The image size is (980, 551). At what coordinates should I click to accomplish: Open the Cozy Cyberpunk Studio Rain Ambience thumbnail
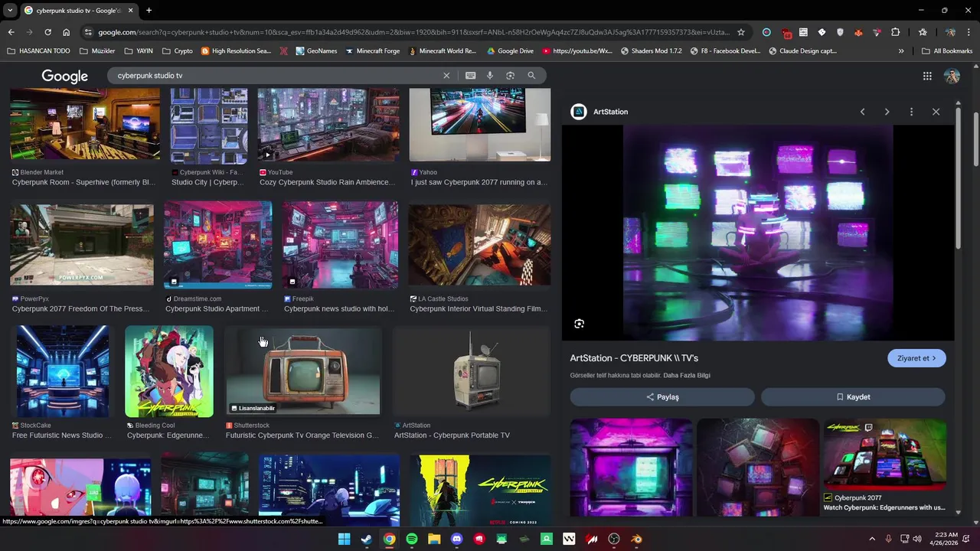pos(328,125)
